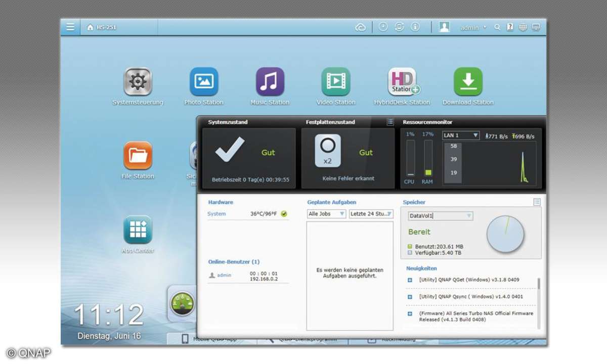Image resolution: width=607 pixels, height=364 pixels.
Task: Open the main menu hamburger icon
Action: point(70,27)
